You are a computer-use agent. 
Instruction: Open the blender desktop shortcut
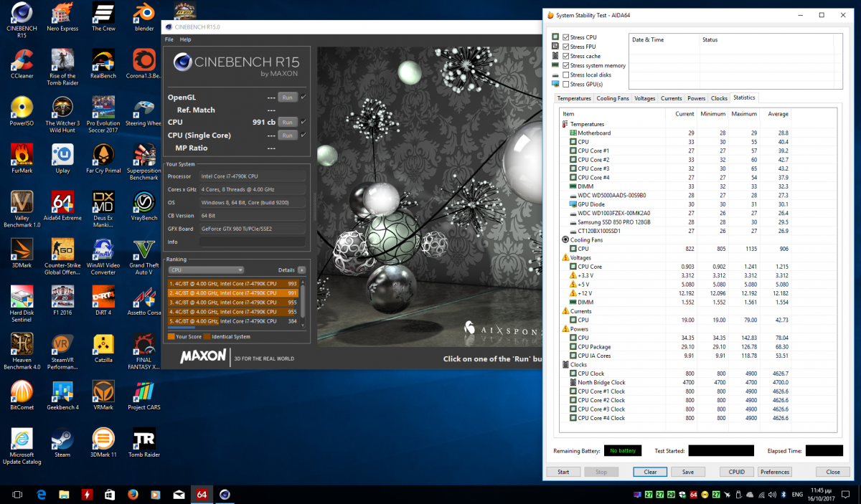click(x=144, y=18)
